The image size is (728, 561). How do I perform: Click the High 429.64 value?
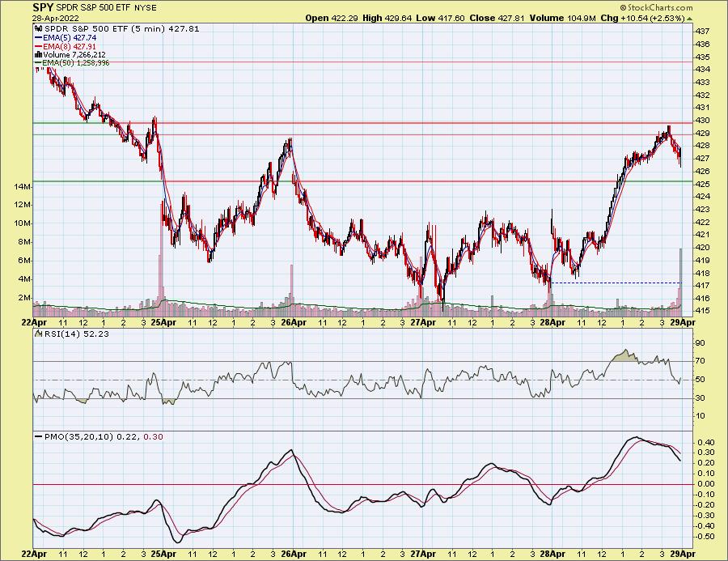click(x=387, y=18)
